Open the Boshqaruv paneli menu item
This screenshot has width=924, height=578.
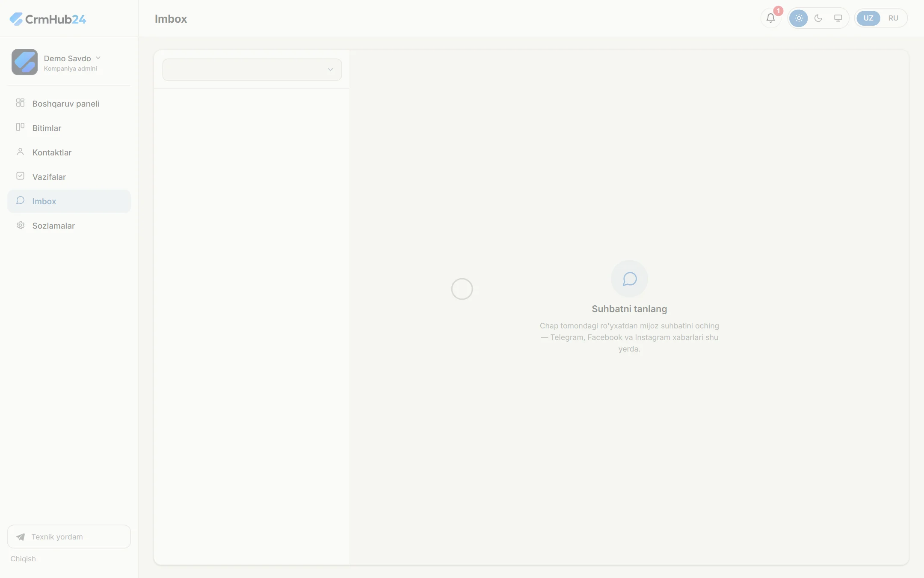[69, 104]
